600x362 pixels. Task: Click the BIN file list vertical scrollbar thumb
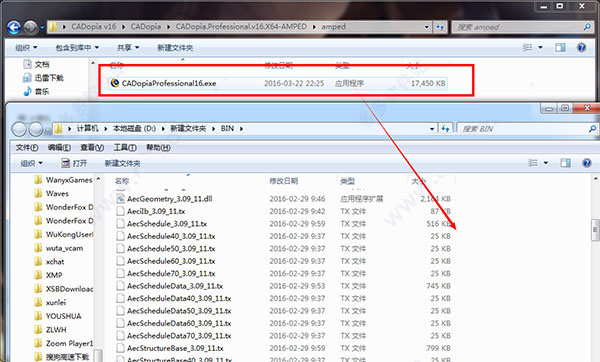point(595,230)
